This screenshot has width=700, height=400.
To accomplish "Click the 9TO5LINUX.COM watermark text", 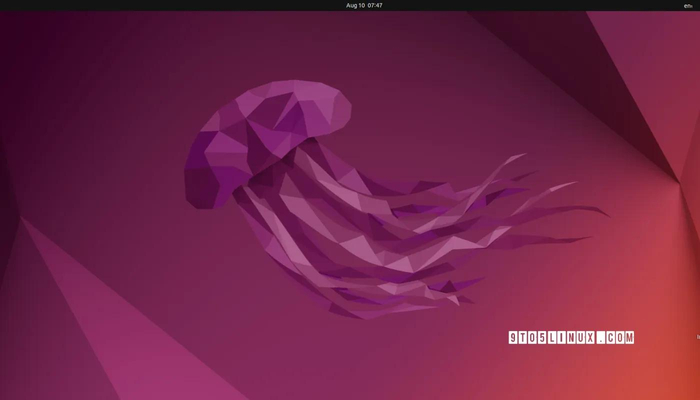I will pyautogui.click(x=571, y=338).
